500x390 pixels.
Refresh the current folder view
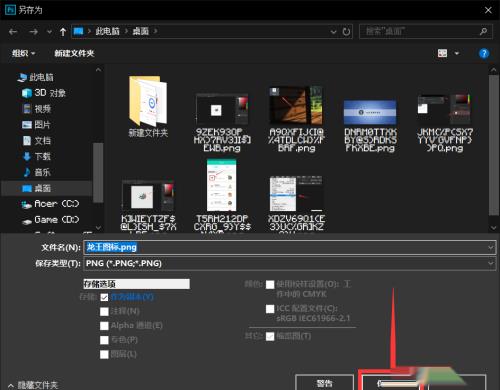tap(346, 32)
